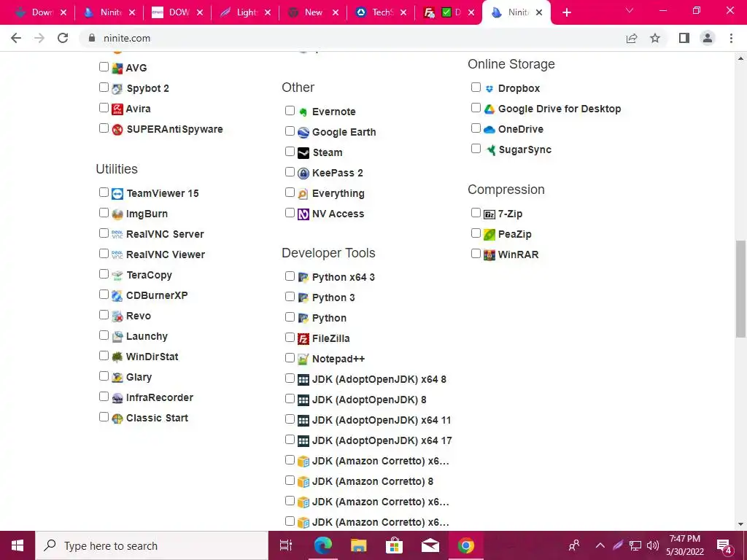Click the Evernote elephant icon

tap(303, 112)
